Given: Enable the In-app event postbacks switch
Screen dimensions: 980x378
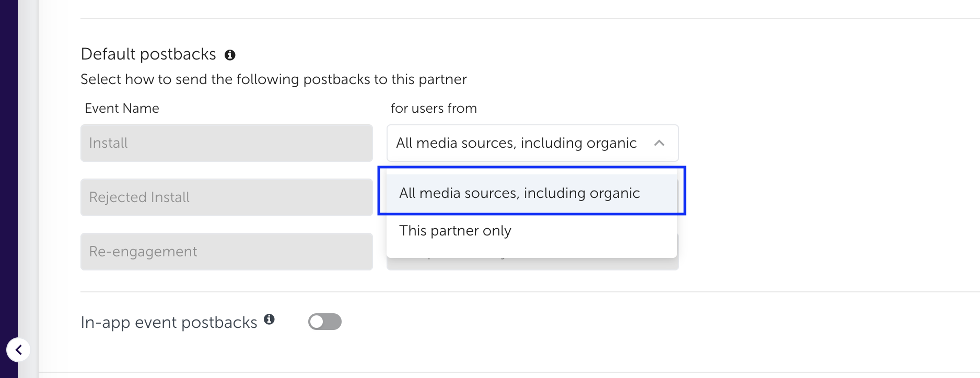Looking at the screenshot, I should click(x=324, y=322).
